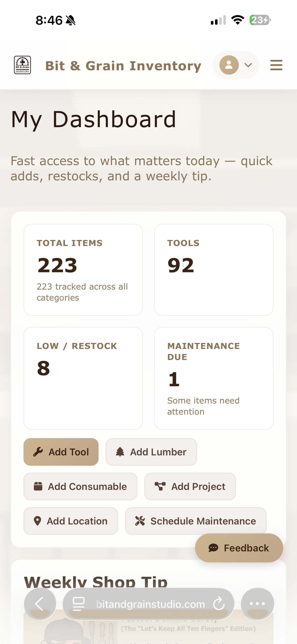
Task: Tap the page reload icon
Action: tap(219, 604)
